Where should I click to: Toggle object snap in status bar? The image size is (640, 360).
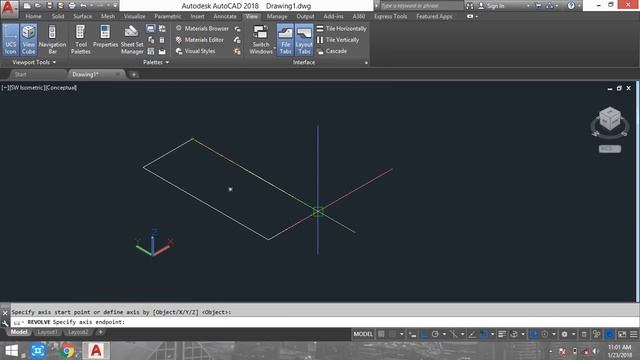click(x=484, y=334)
